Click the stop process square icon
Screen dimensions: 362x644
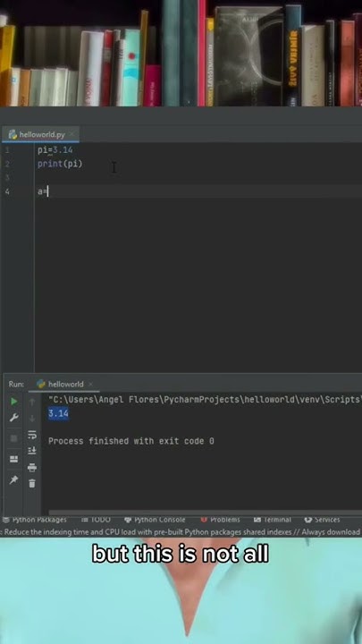click(x=14, y=438)
